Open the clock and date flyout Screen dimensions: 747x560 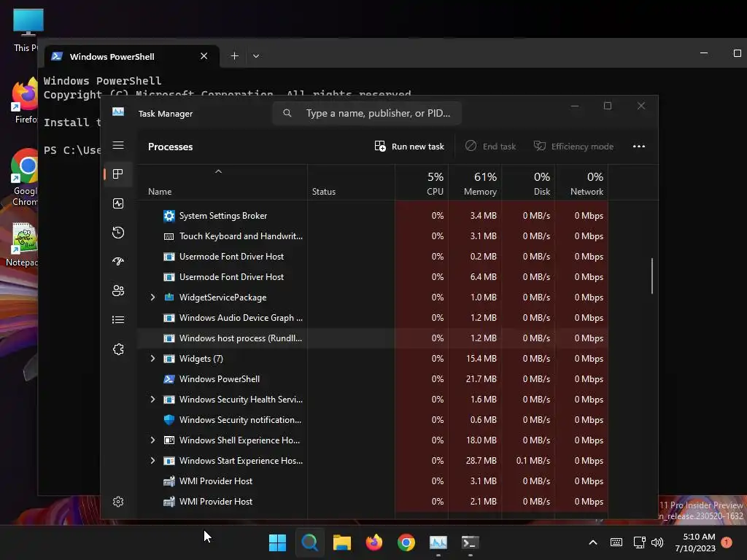(x=695, y=542)
